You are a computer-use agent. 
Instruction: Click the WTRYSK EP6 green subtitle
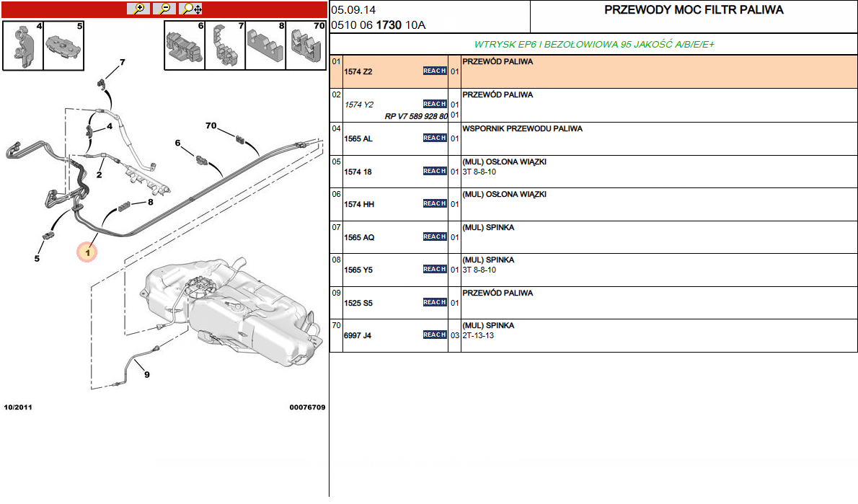pyautogui.click(x=593, y=44)
